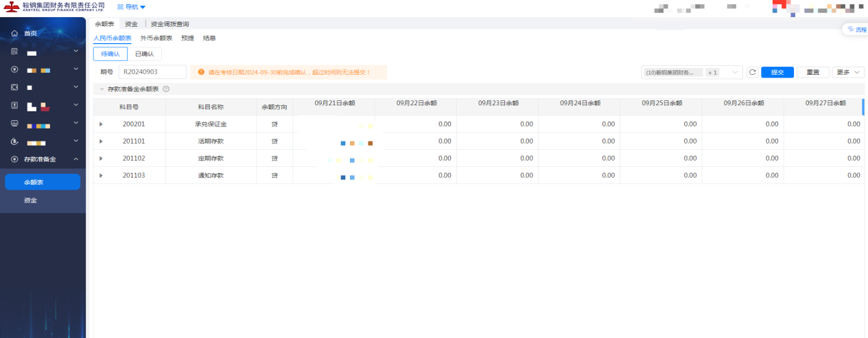Open the 资金调拨查询 tab
Screen dimensions: 868x338
point(169,24)
